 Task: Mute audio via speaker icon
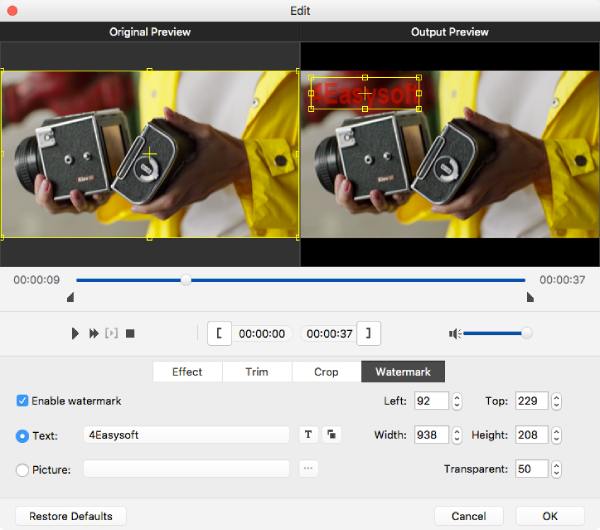[x=455, y=334]
